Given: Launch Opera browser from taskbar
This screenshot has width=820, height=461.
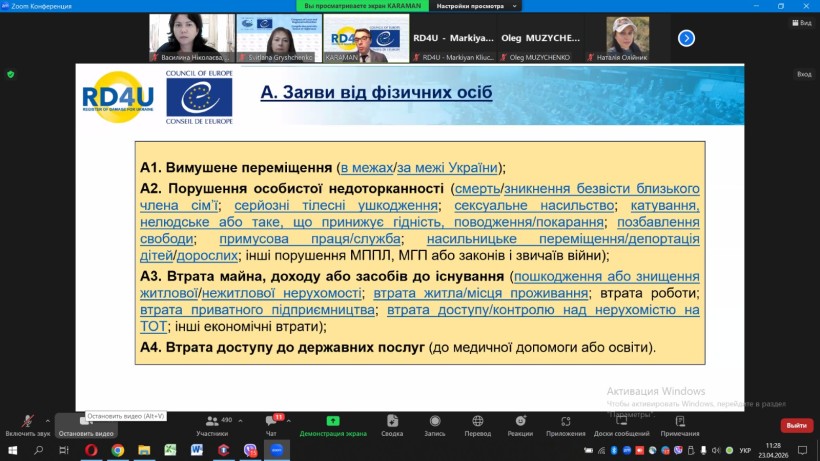Looking at the screenshot, I should click(91, 450).
